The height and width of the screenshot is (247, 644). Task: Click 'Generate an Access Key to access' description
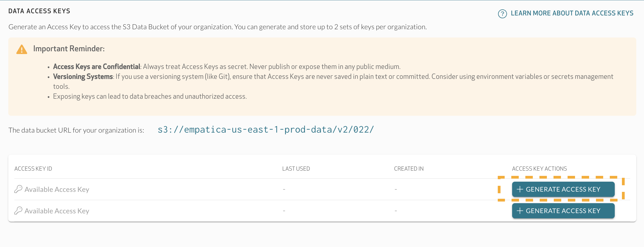tap(217, 27)
